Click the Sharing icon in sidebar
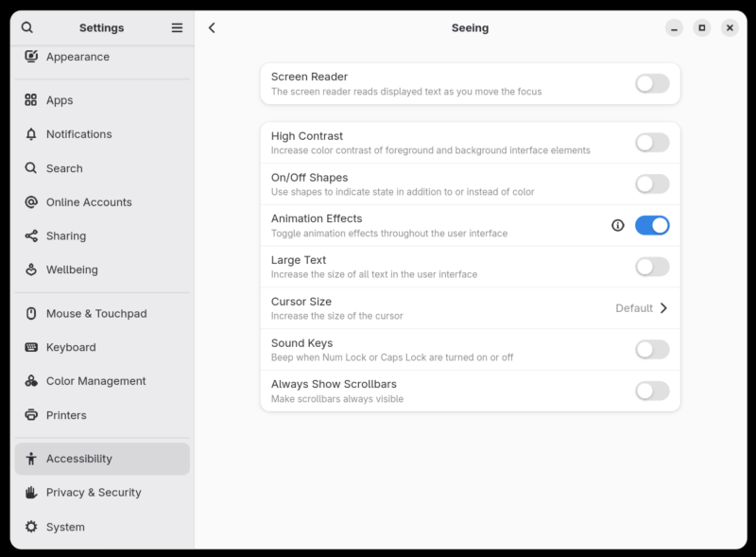756x557 pixels. point(31,235)
